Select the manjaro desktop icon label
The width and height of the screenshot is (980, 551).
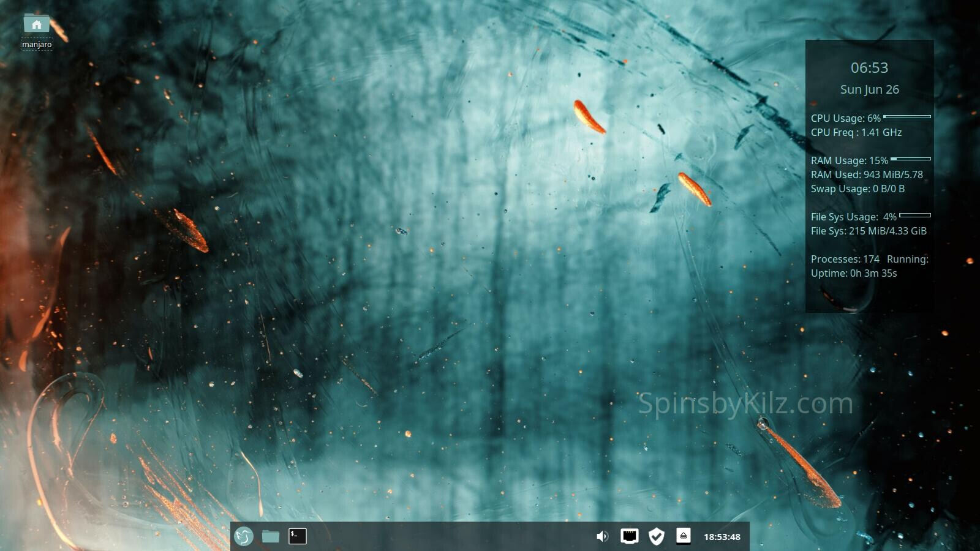(37, 45)
